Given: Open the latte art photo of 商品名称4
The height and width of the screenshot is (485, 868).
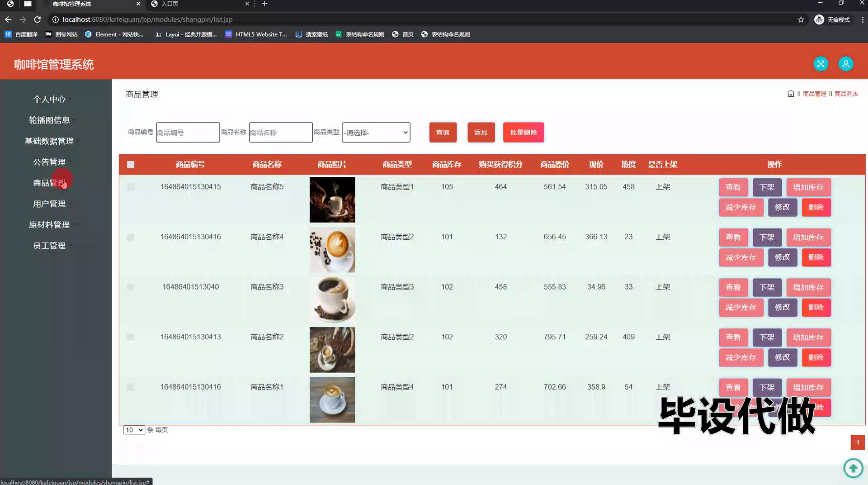Looking at the screenshot, I should point(332,250).
